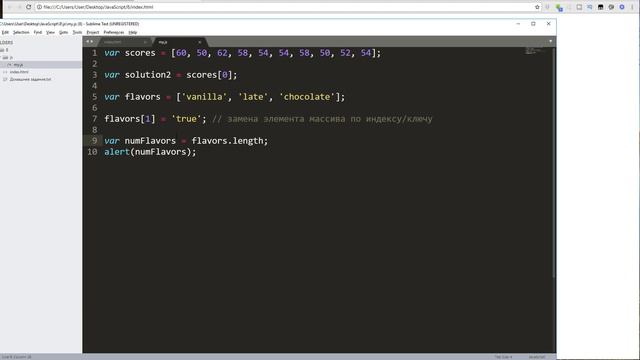This screenshot has height=360, width=640.
Task: Open the Find menu
Action: (x=38, y=32)
